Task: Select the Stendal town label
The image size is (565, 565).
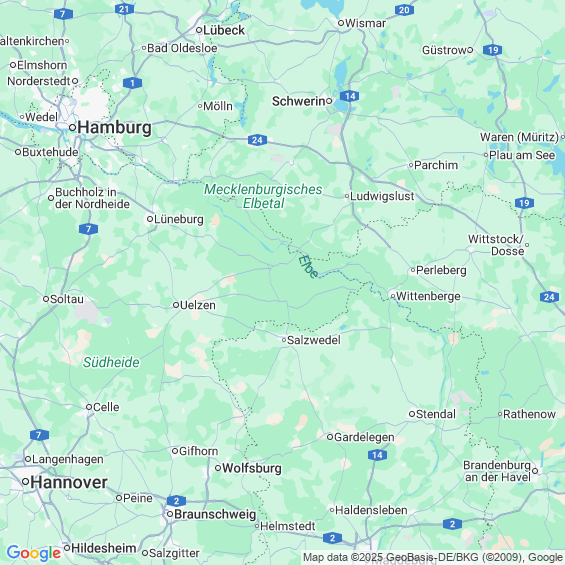Action: [436, 414]
